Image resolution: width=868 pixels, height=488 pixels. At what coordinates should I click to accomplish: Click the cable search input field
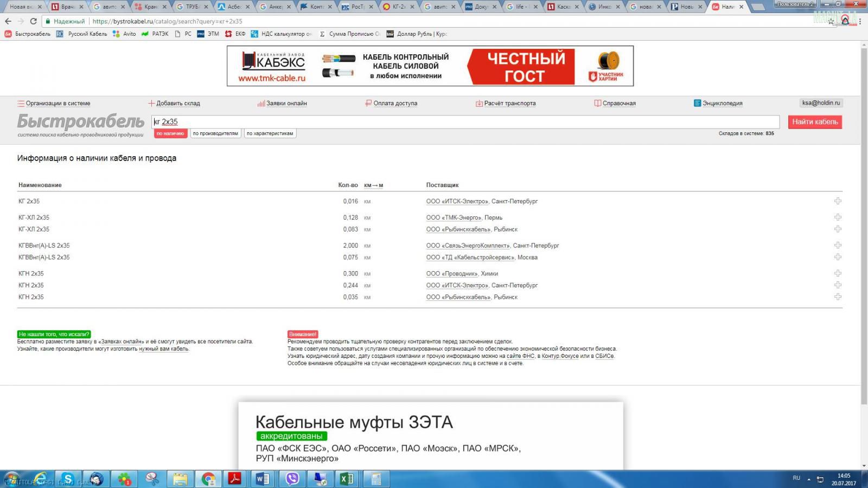[465, 122]
